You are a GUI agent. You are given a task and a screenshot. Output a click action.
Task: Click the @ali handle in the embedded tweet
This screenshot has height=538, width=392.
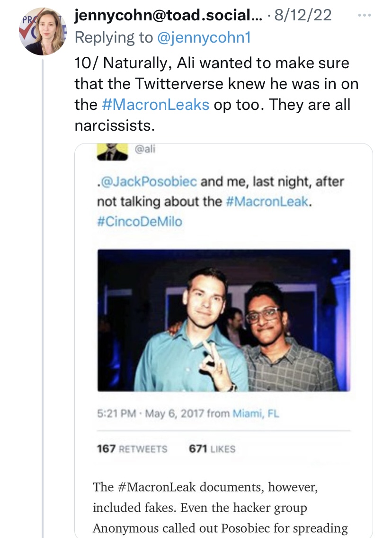[145, 150]
